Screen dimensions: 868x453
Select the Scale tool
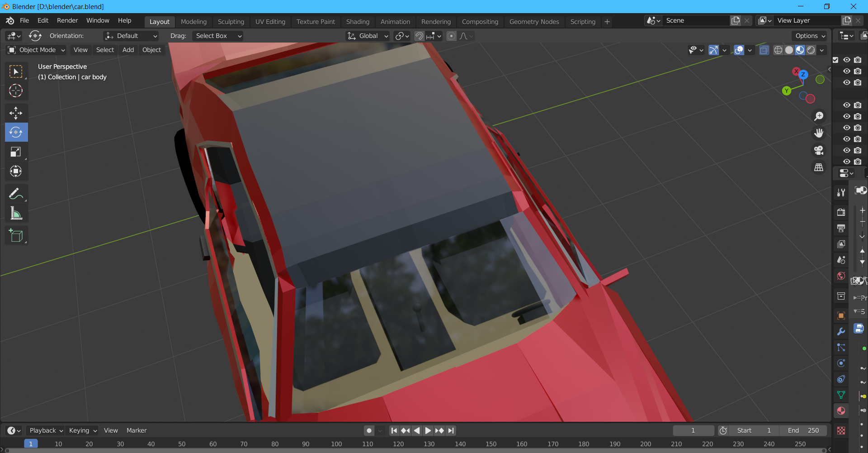pos(16,152)
